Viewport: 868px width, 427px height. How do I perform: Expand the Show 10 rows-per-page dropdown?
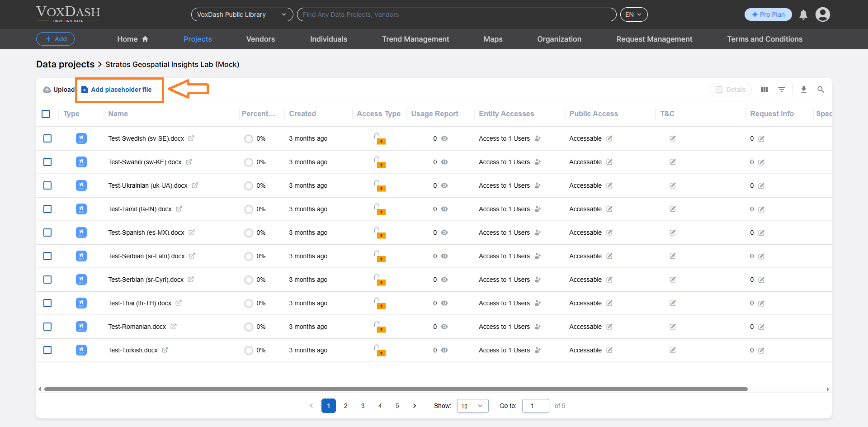tap(472, 406)
